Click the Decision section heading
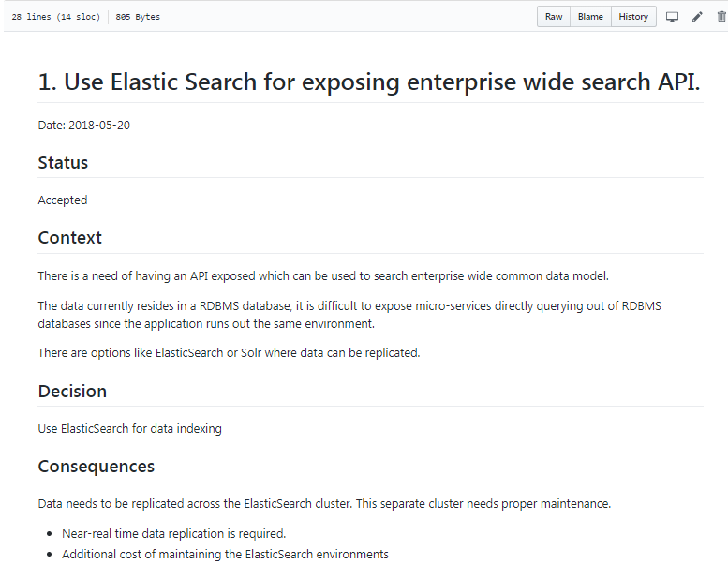This screenshot has height=579, width=728. [x=72, y=392]
